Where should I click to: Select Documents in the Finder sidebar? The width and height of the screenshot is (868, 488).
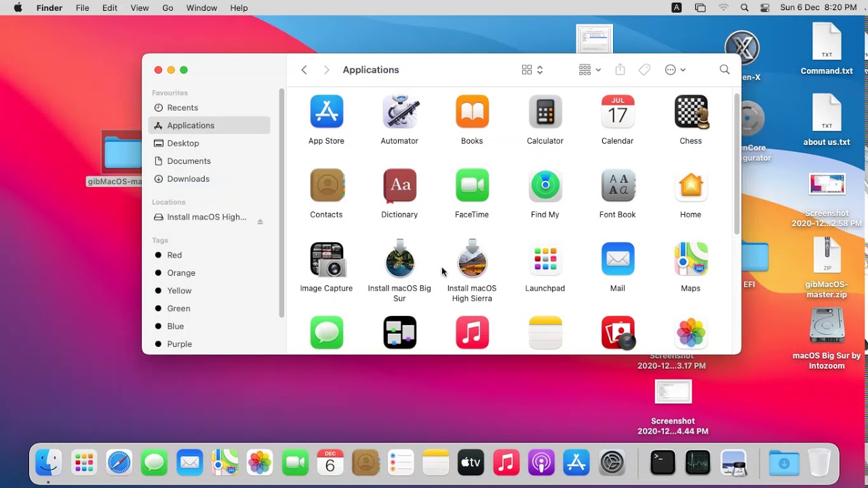(x=209, y=161)
